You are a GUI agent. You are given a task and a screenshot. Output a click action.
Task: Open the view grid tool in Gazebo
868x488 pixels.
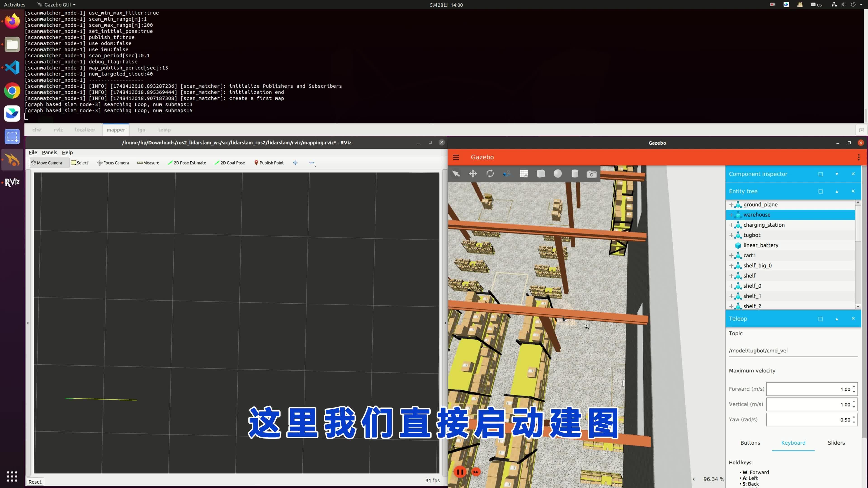click(524, 174)
